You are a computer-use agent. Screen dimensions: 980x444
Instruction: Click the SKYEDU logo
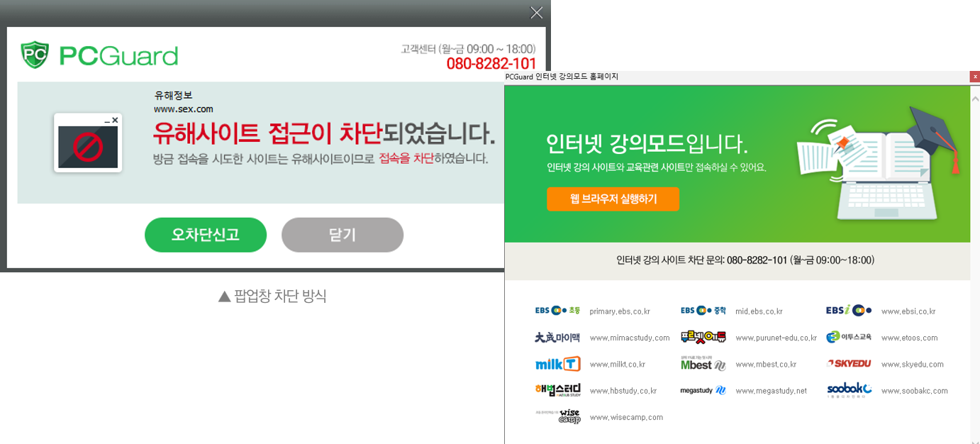(849, 364)
